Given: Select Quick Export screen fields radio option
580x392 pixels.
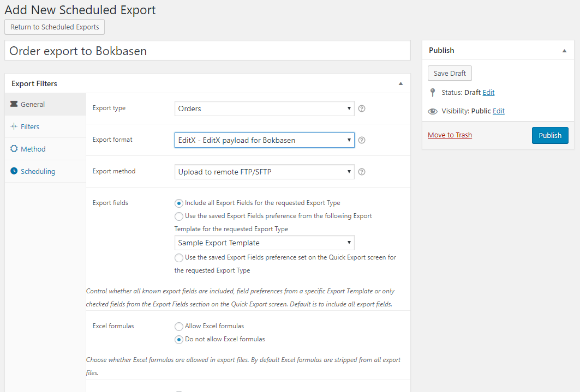Looking at the screenshot, I should click(x=179, y=257).
